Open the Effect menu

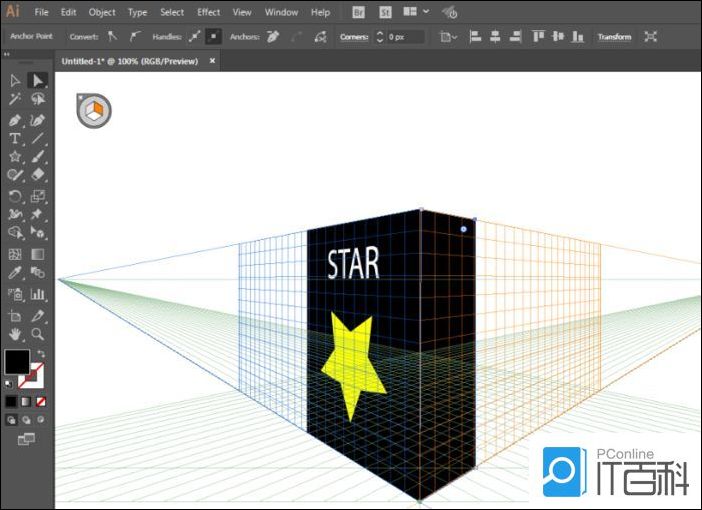208,12
